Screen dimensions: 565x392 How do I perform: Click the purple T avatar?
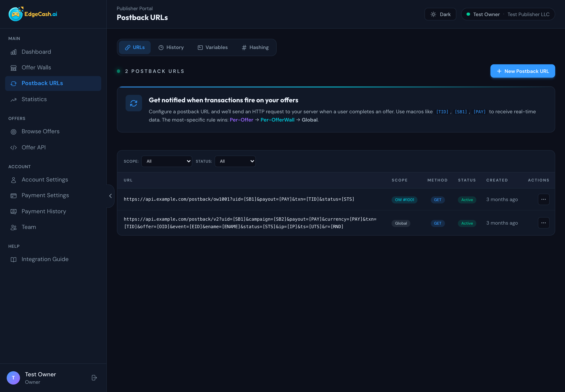coord(13,378)
